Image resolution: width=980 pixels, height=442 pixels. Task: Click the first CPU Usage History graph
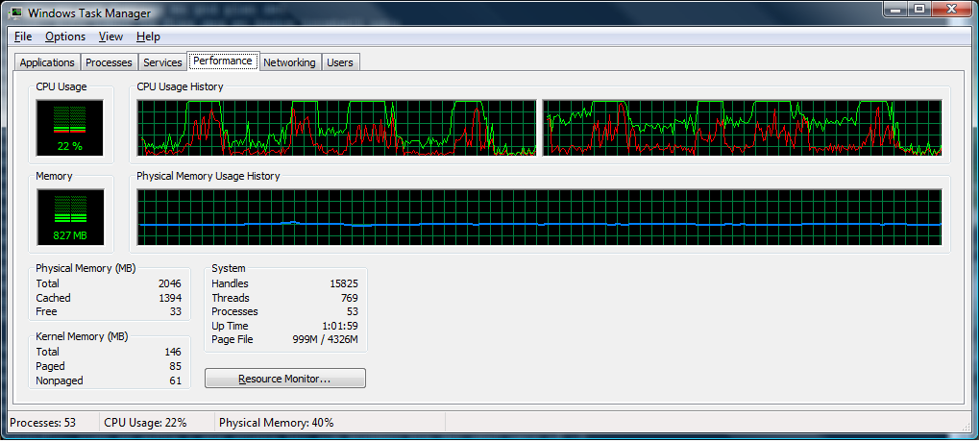pos(337,128)
